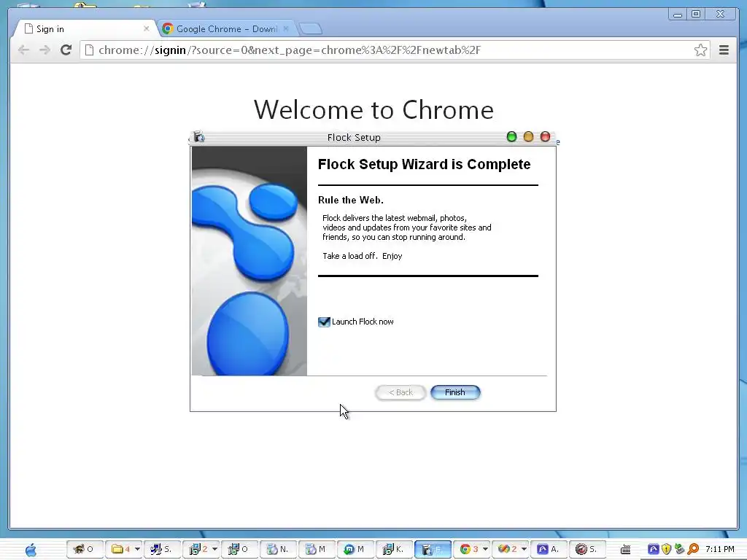This screenshot has width=747, height=560.
Task: Click the taskbar item labeled K.
Action: click(393, 549)
